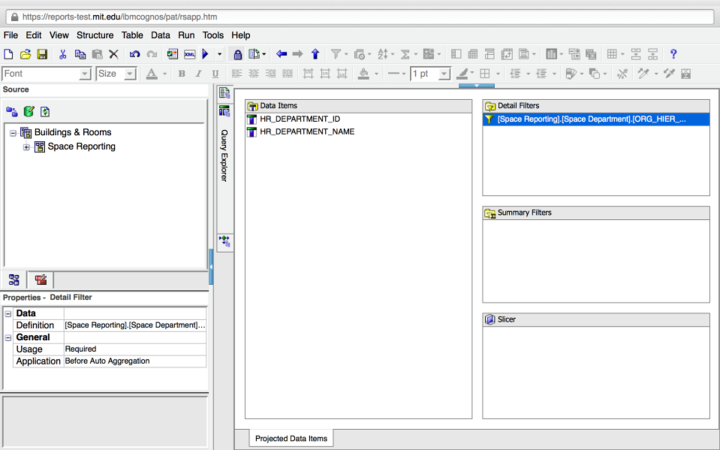Click the Undo icon in toolbar
This screenshot has height=450, width=720.
point(135,54)
